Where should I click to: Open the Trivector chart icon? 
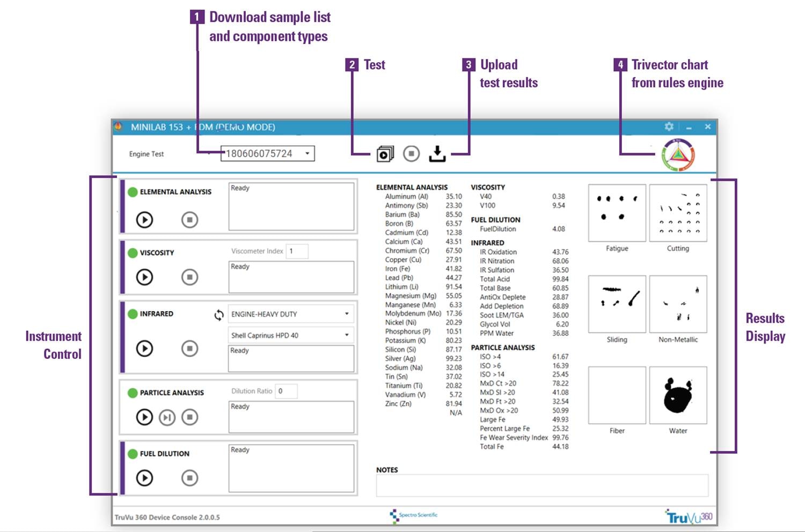coord(678,155)
